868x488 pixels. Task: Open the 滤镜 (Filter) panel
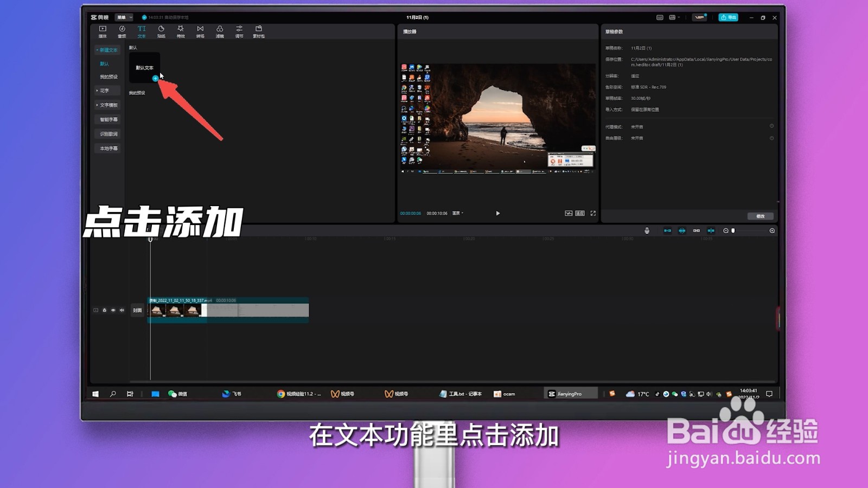pos(219,31)
